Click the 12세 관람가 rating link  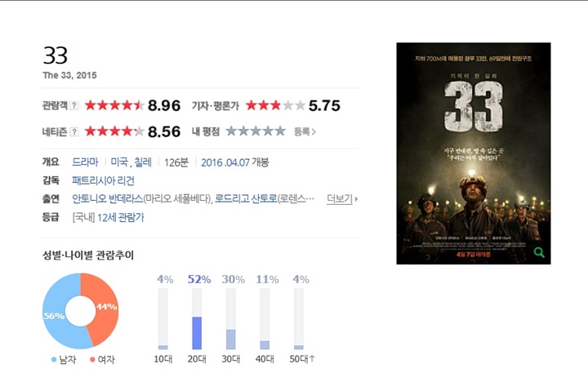click(120, 217)
